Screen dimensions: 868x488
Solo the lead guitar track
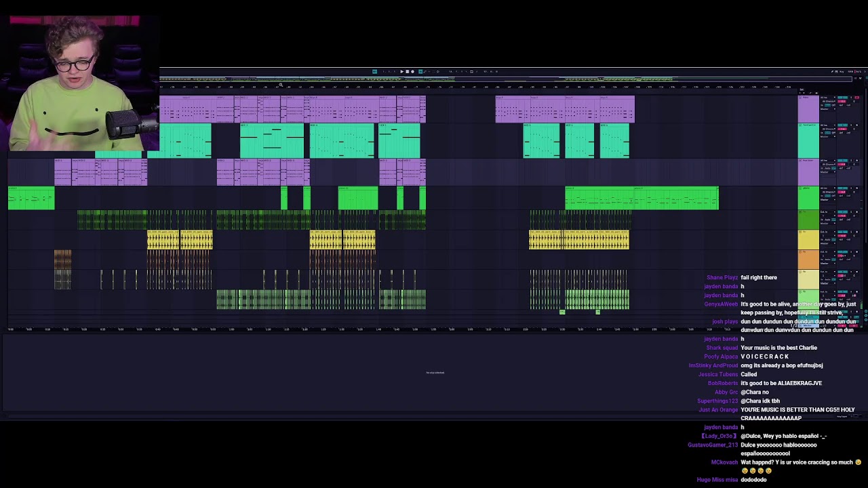point(851,125)
